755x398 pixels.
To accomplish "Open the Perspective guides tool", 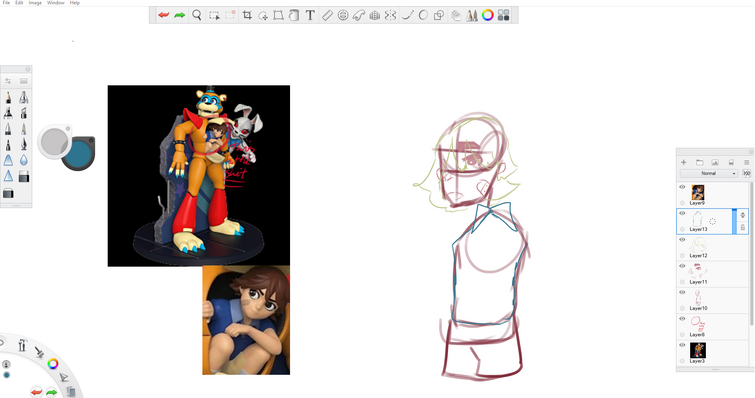I will pos(375,15).
